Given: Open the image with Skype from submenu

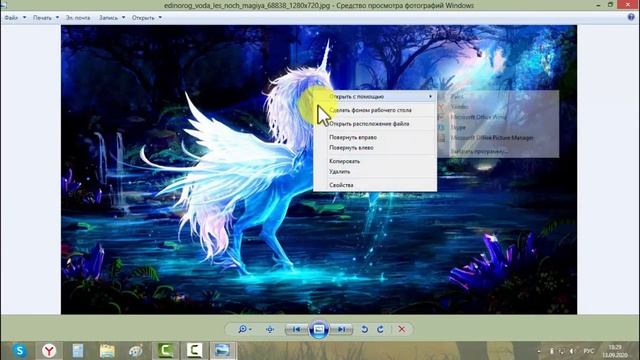Looking at the screenshot, I should (498, 127).
